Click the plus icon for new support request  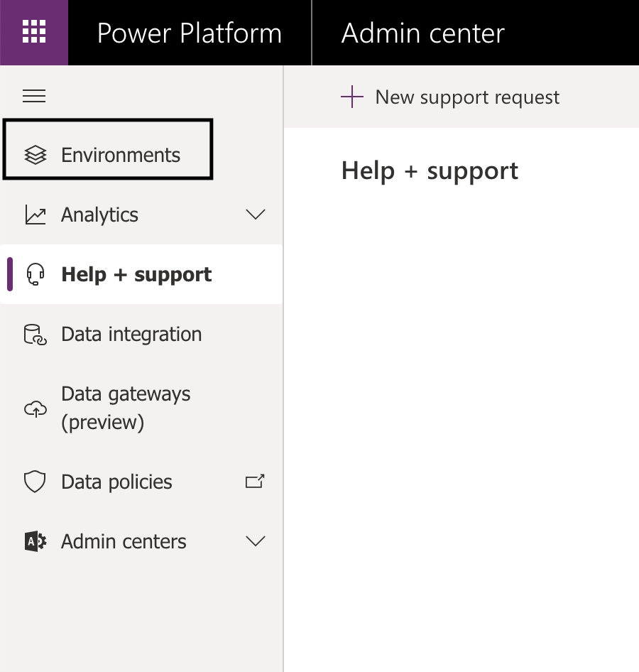(352, 97)
